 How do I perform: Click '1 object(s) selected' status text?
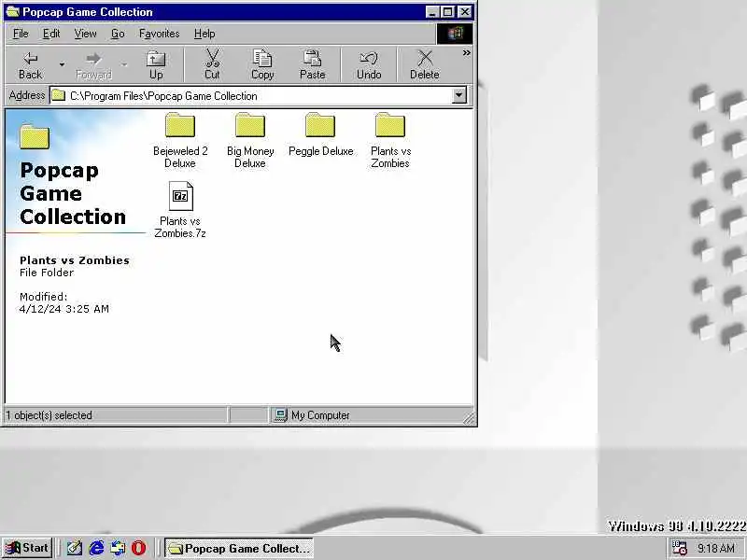pyautogui.click(x=49, y=415)
